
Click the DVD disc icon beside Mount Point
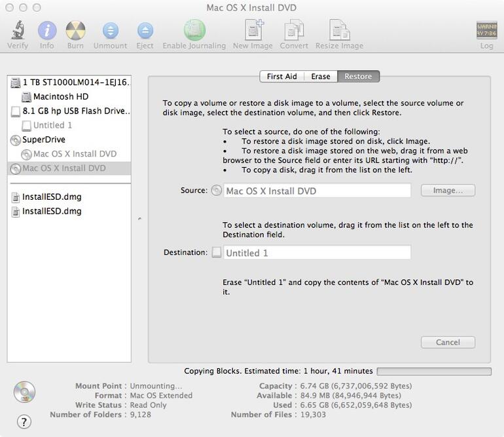pyautogui.click(x=24, y=392)
